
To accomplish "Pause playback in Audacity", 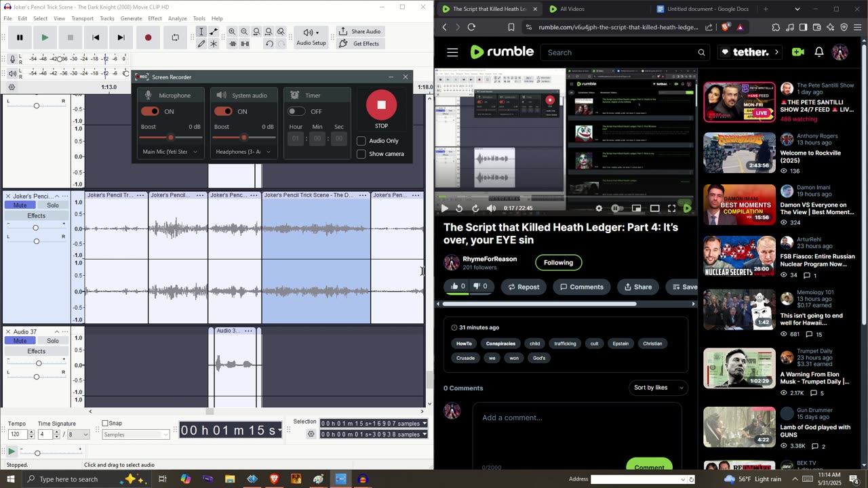I will click(x=20, y=37).
